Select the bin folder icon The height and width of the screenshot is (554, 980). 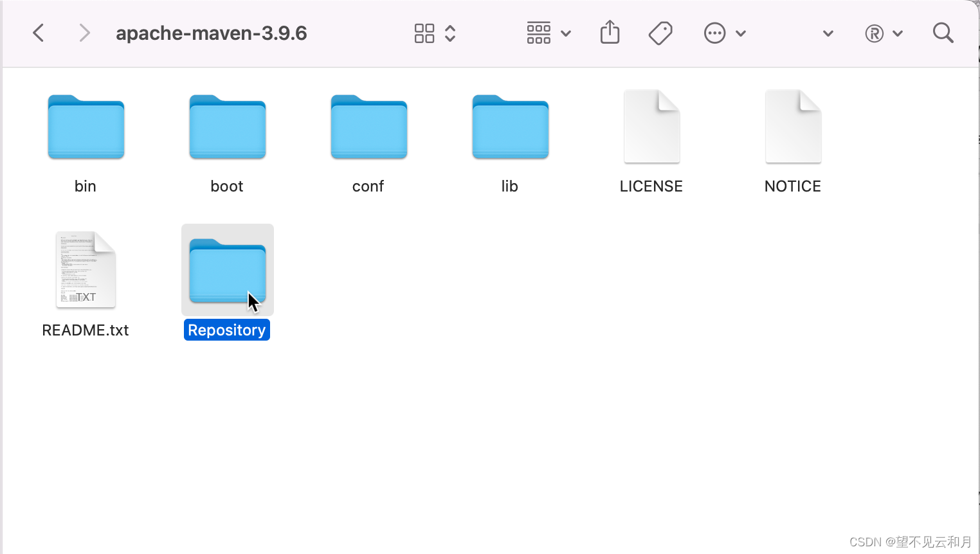click(x=86, y=127)
